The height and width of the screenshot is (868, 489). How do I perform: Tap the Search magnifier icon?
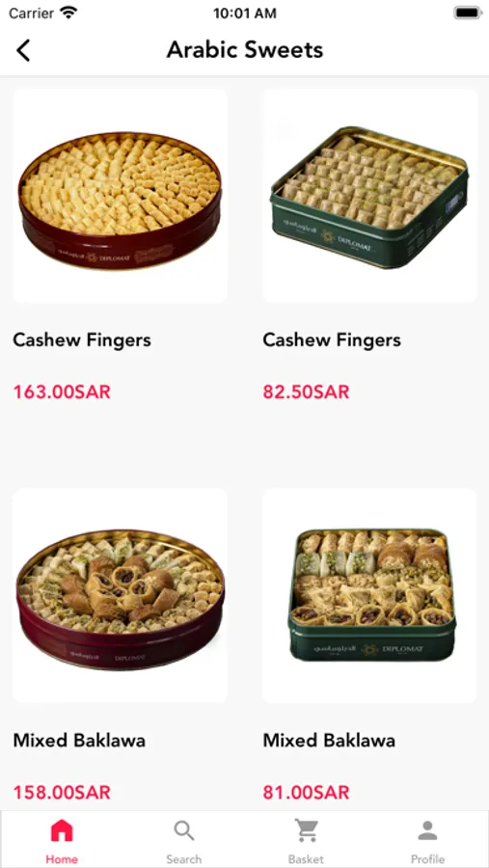pyautogui.click(x=184, y=830)
